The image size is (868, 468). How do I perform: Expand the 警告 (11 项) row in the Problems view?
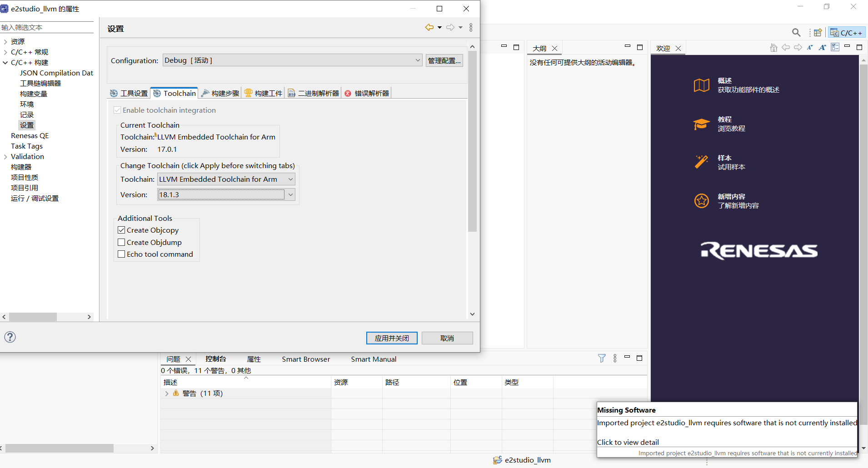coord(167,393)
